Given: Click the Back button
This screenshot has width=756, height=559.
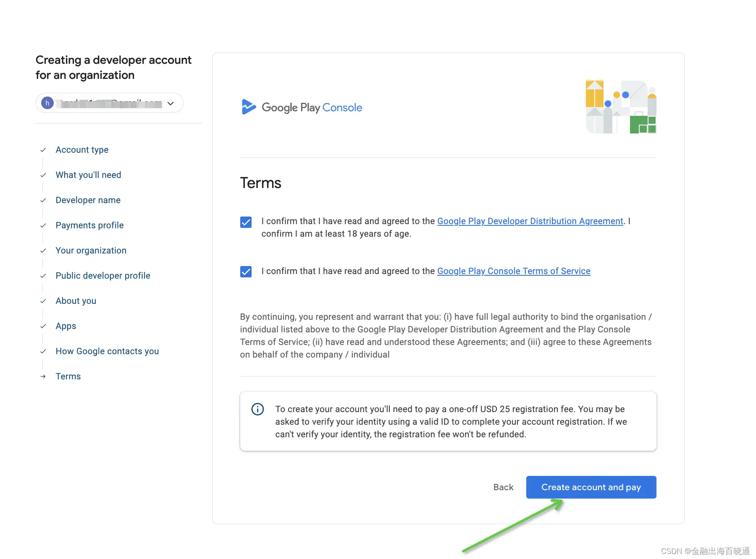Looking at the screenshot, I should [x=503, y=487].
